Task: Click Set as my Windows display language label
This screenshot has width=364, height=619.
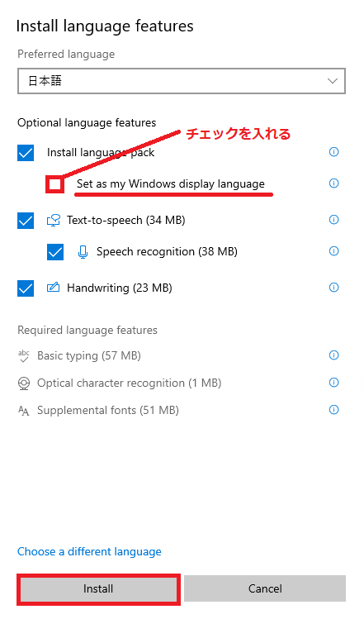Action: (171, 184)
